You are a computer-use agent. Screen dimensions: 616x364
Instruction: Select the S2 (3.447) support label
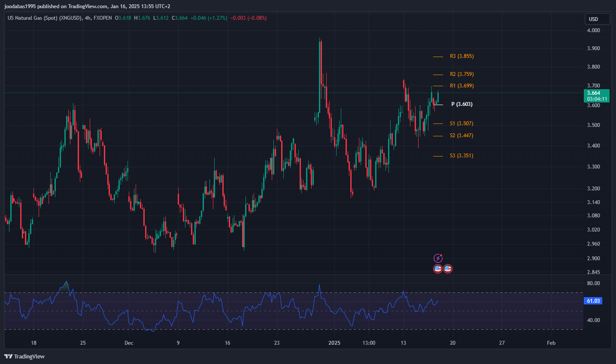pyautogui.click(x=461, y=135)
